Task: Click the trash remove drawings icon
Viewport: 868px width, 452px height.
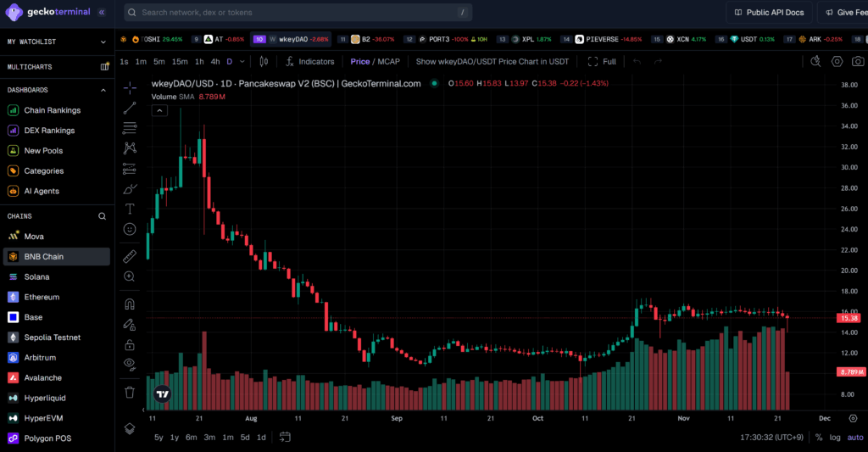Action: click(x=130, y=392)
